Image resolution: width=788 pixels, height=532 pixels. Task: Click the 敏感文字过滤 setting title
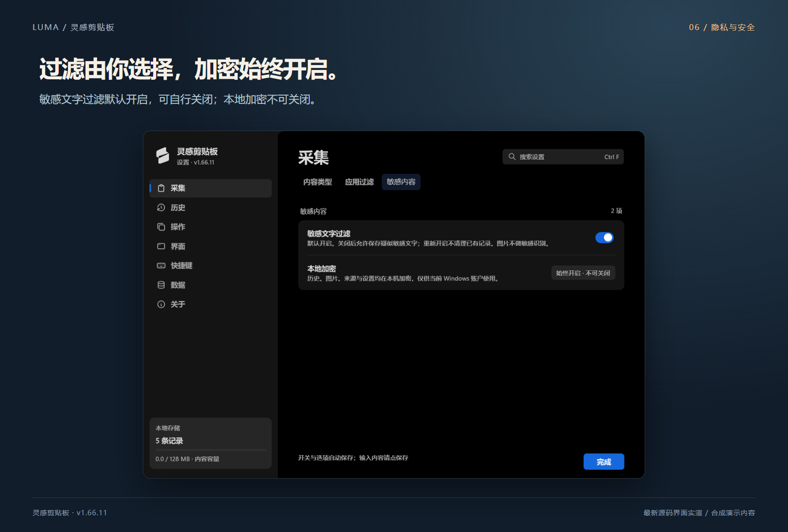(x=329, y=233)
